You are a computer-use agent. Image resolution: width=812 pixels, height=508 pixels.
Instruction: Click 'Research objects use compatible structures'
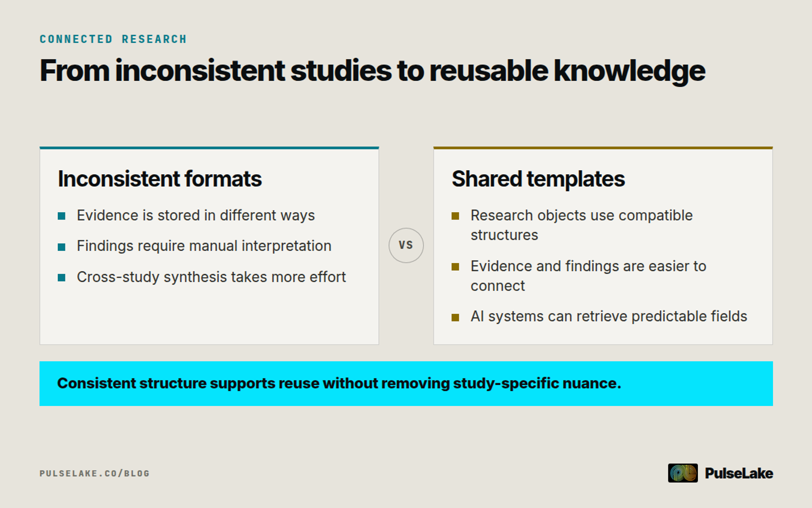pos(582,225)
